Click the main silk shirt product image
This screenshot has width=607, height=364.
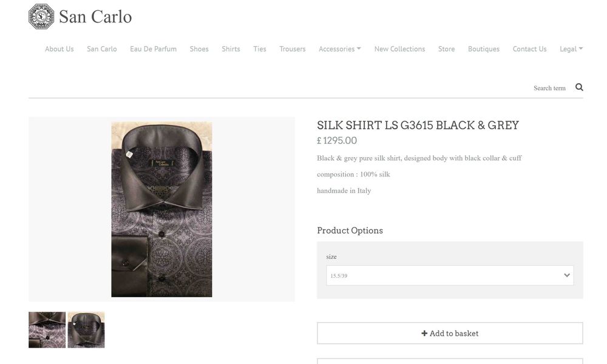161,209
